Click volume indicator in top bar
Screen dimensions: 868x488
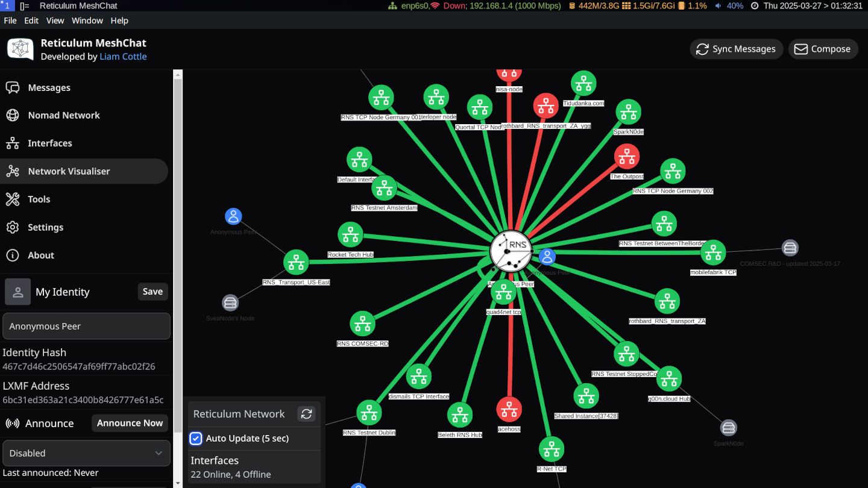pos(729,5)
